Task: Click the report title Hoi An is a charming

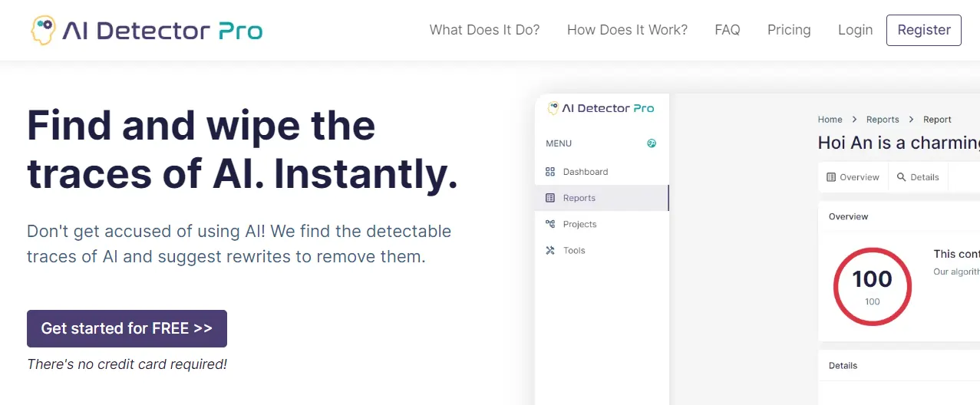Action: [899, 143]
